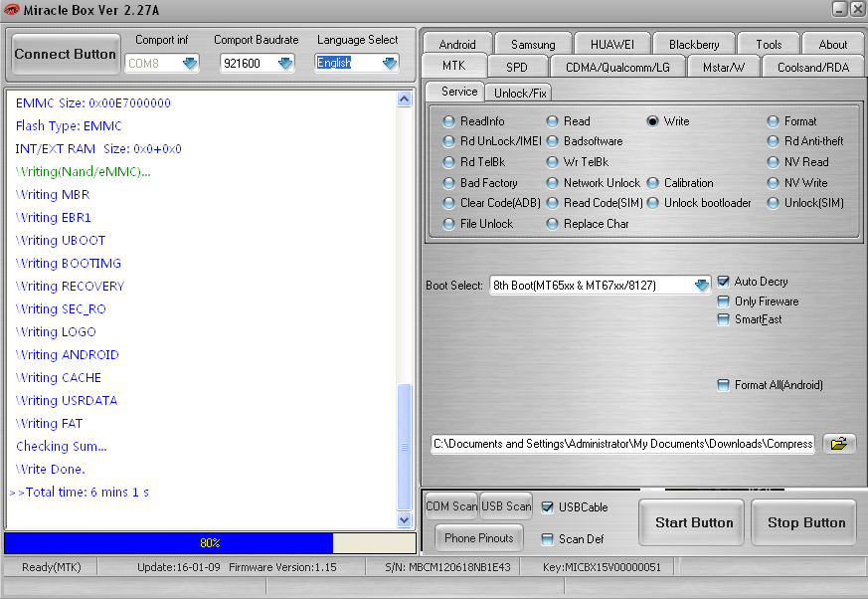This screenshot has width=868, height=599.
Task: Click the firmware file path field
Action: [x=622, y=444]
